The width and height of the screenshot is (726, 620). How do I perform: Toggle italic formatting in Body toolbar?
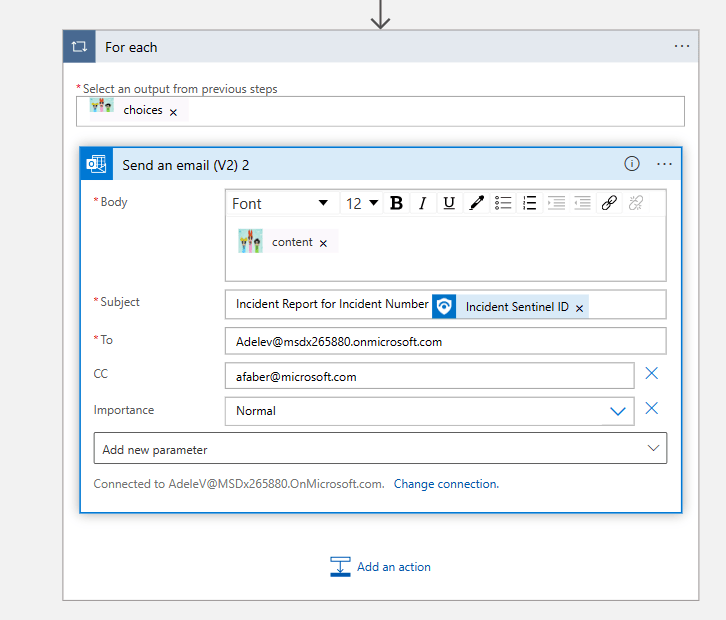(423, 203)
